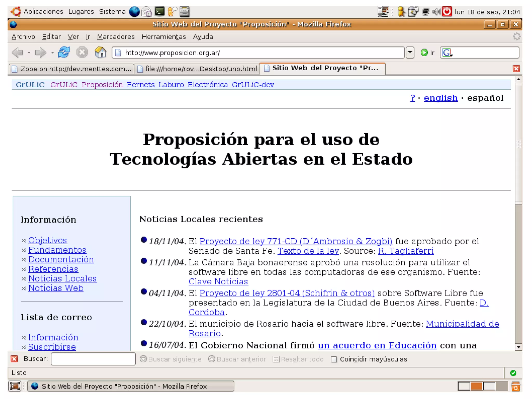Screen dimensions: 532x399
Task: Open the Clave Noticias source link
Action: [x=218, y=282]
